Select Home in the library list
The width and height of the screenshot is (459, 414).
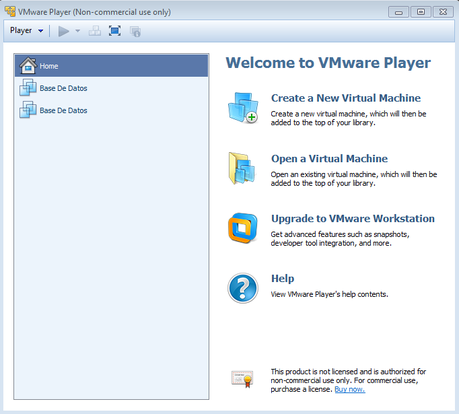point(111,66)
